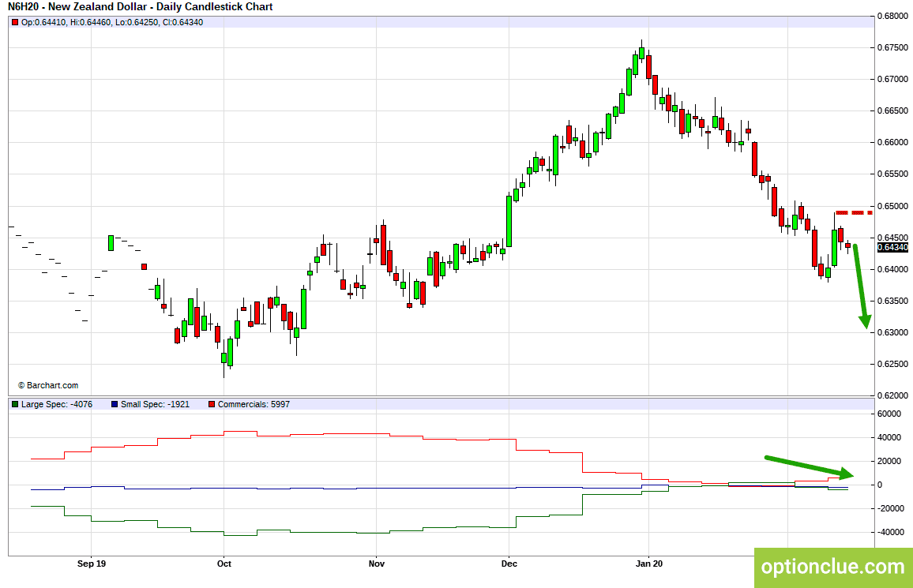This screenshot has width=913, height=588.
Task: Select the Sep 19 date label
Action: [x=92, y=564]
